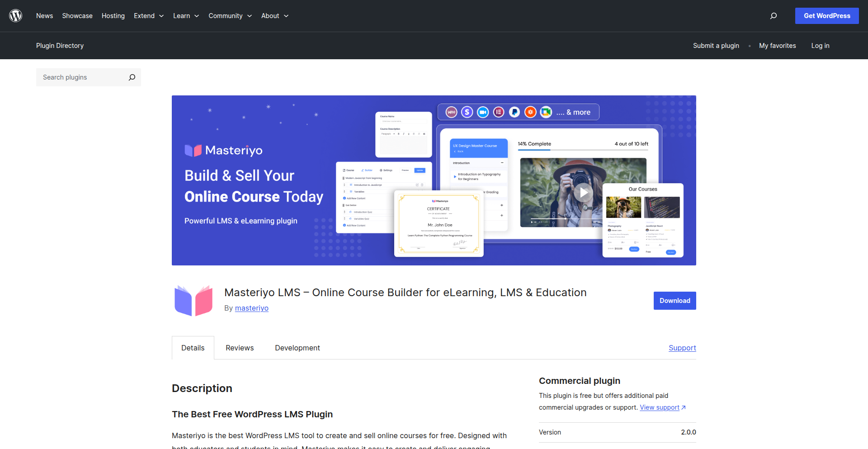This screenshot has height=449, width=868.
Task: Click the Version 2.0.0 value
Action: coord(689,432)
